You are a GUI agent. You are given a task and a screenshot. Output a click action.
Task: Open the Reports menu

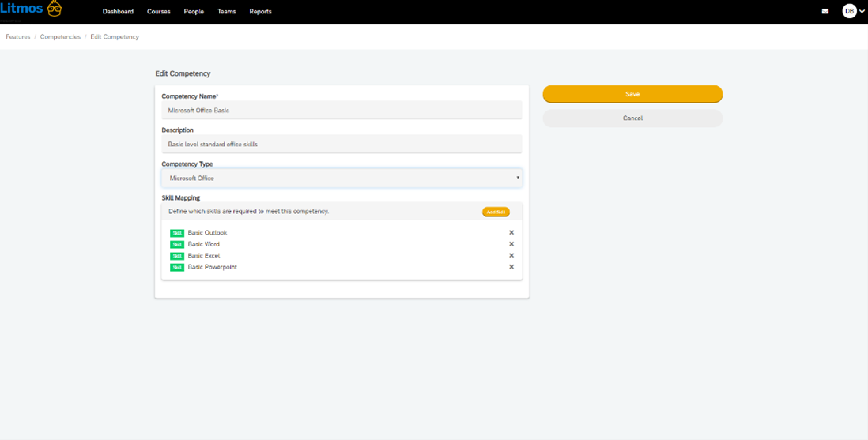(260, 12)
